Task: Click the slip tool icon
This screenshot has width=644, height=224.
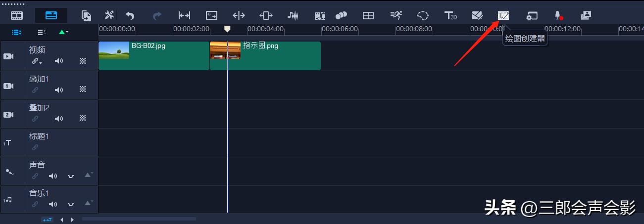Action: [x=184, y=16]
